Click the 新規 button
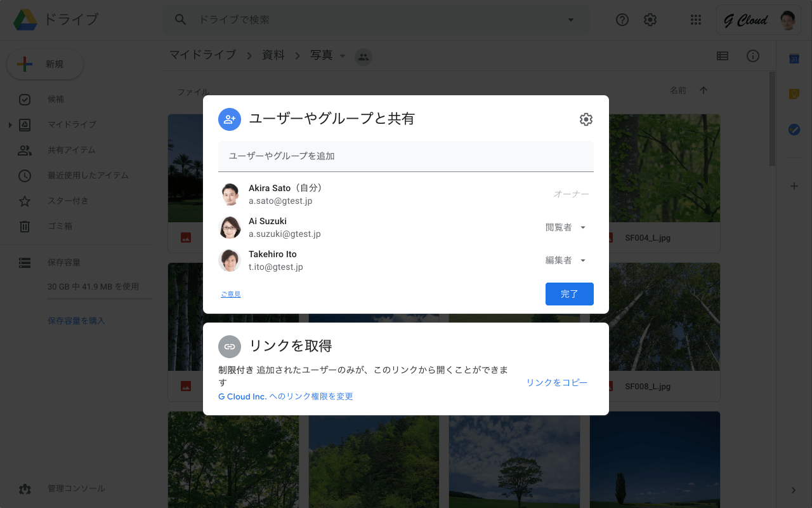 [x=45, y=64]
